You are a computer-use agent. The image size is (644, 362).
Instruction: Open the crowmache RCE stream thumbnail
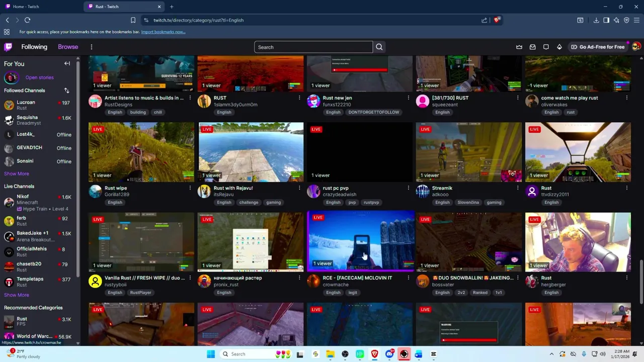point(360,241)
